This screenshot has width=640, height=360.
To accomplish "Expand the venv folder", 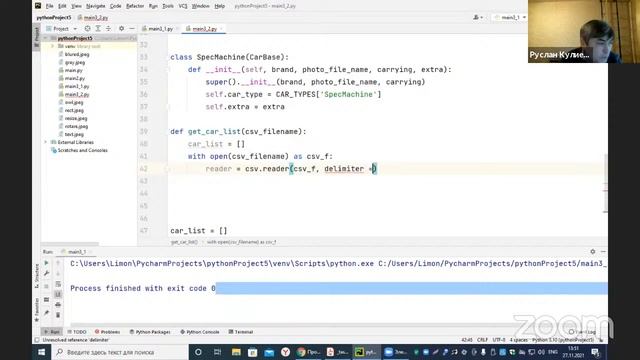I will 53,46.
